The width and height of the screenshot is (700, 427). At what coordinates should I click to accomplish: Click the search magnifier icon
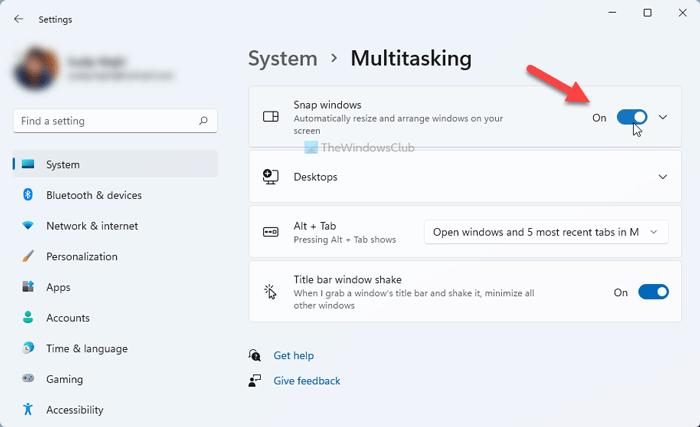point(203,121)
